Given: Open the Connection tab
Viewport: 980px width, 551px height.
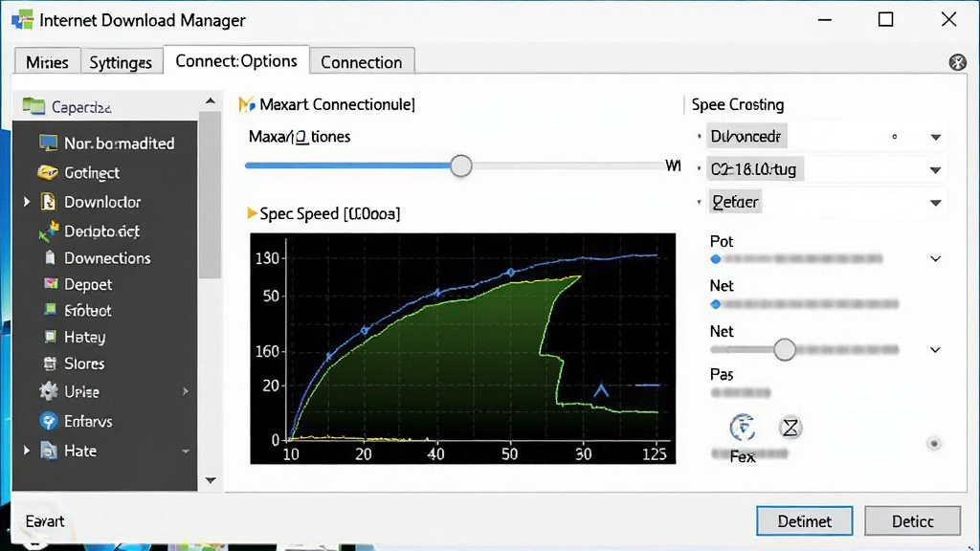Looking at the screenshot, I should [x=361, y=62].
